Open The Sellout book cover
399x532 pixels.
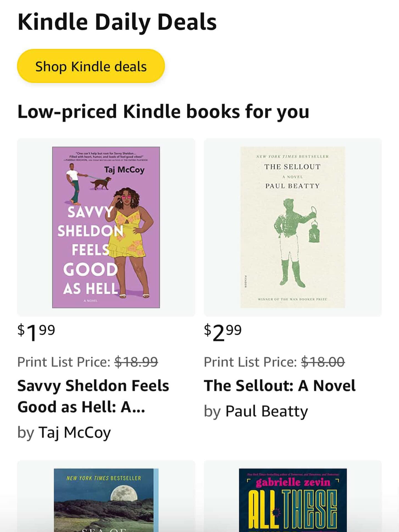coord(293,227)
